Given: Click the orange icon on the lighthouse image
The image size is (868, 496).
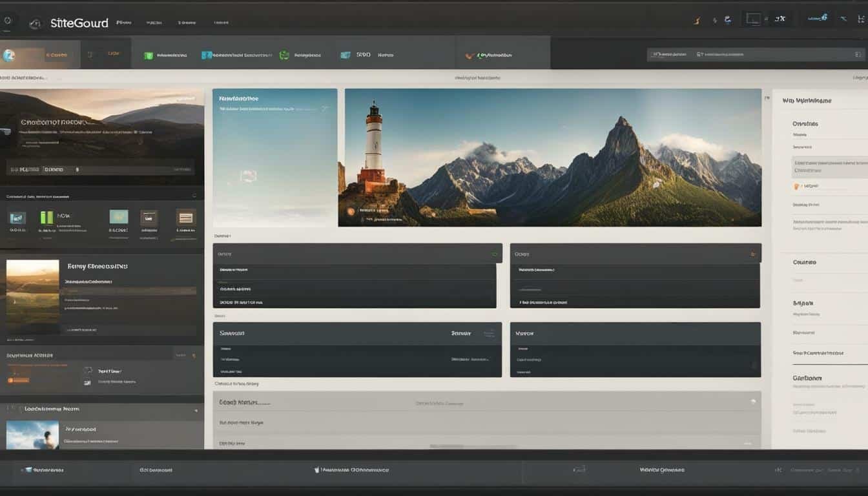Looking at the screenshot, I should (x=351, y=211).
